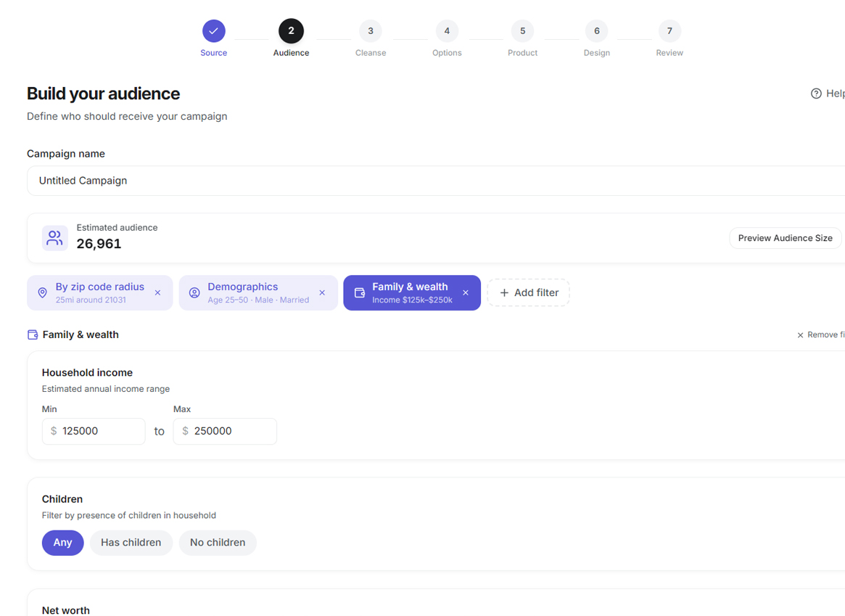Screen dimensions: 845x616
Task: Select step 2 Audience circle
Action: pyautogui.click(x=291, y=31)
